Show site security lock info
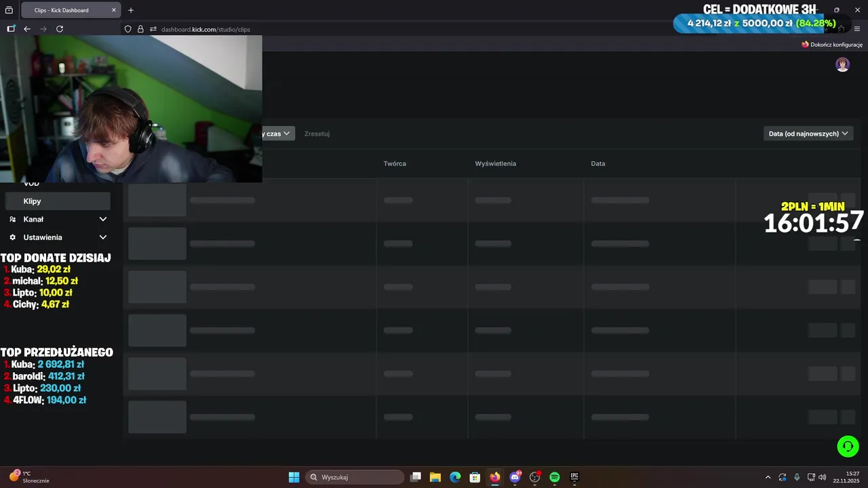The image size is (868, 488). pyautogui.click(x=140, y=29)
